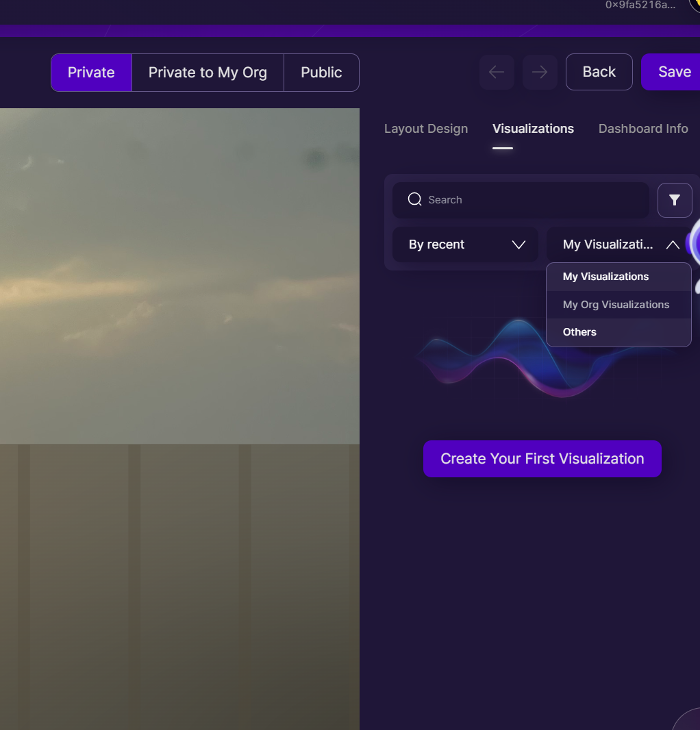Choose My Org Visualizations from the list
The image size is (700, 730).
[x=618, y=305]
